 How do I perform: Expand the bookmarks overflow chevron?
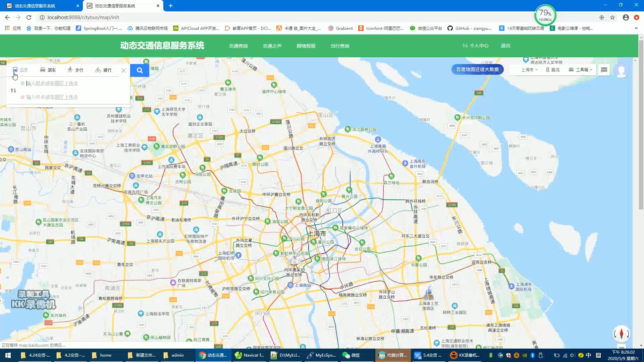click(636, 28)
